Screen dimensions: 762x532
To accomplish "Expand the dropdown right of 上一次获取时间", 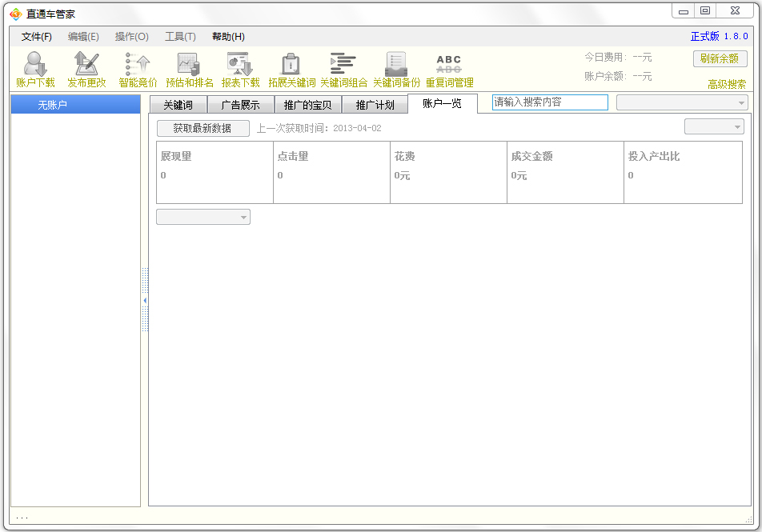I will [x=714, y=127].
